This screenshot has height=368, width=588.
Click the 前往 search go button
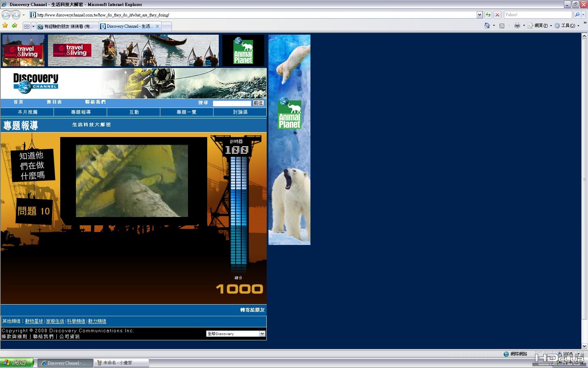tap(258, 103)
